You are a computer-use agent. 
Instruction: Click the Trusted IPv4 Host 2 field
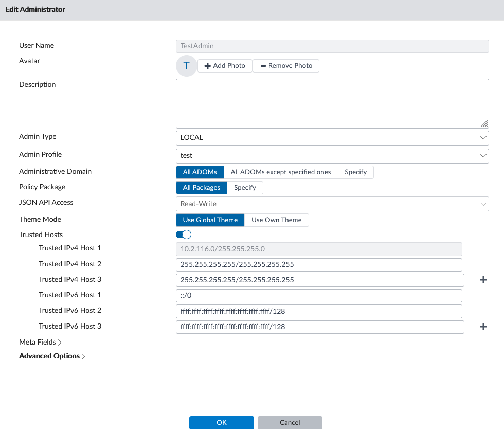(x=318, y=265)
